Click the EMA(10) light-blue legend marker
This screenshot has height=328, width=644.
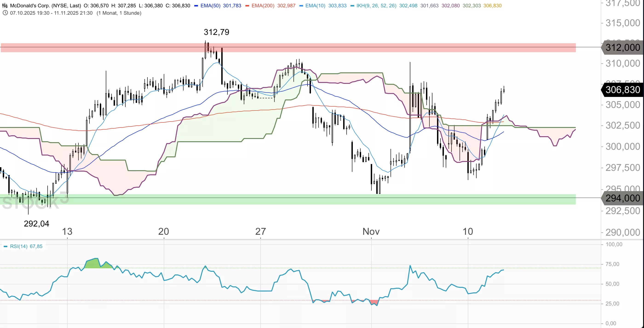[301, 6]
